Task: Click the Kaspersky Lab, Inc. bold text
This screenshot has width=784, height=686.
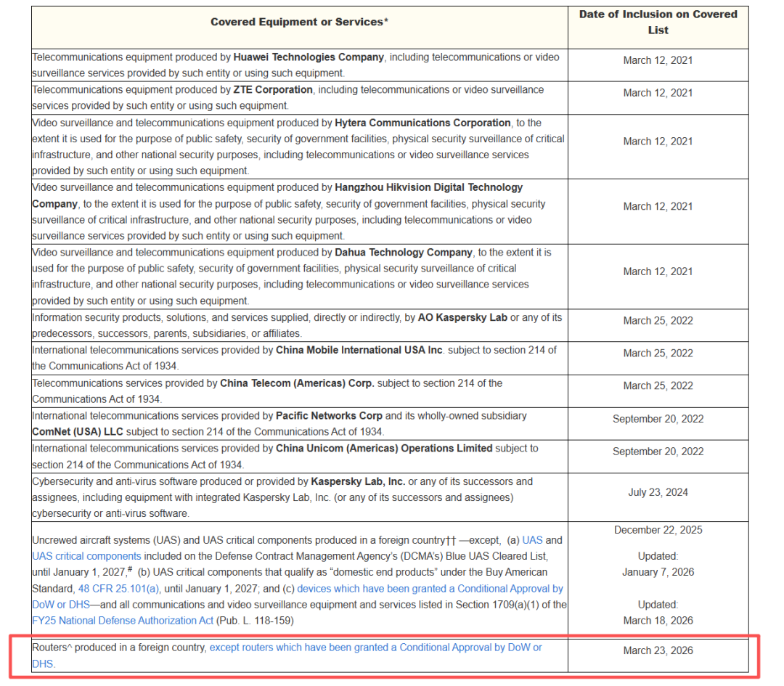Action: coord(358,481)
